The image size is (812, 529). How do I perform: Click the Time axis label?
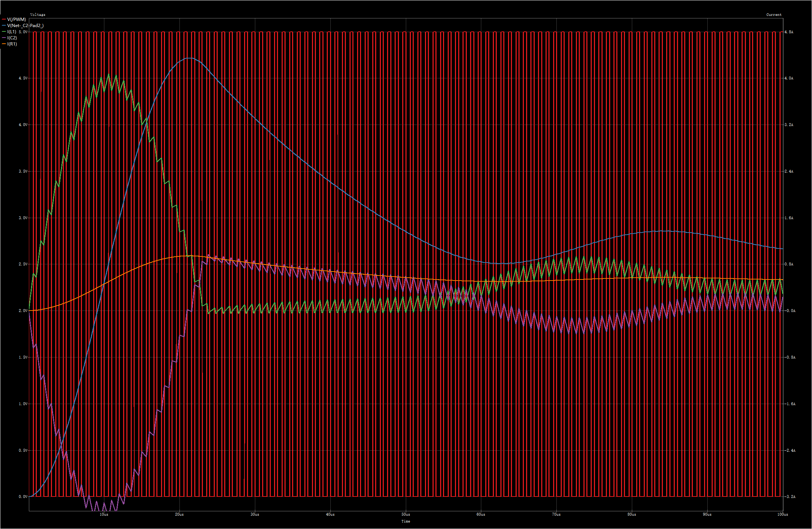[x=405, y=521]
